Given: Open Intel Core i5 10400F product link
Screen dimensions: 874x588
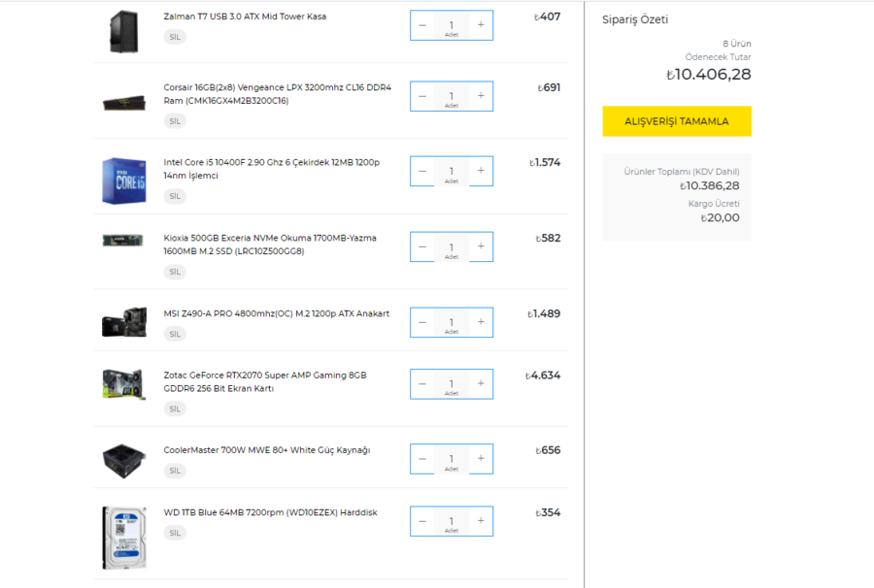Looking at the screenshot, I should coord(272,169).
